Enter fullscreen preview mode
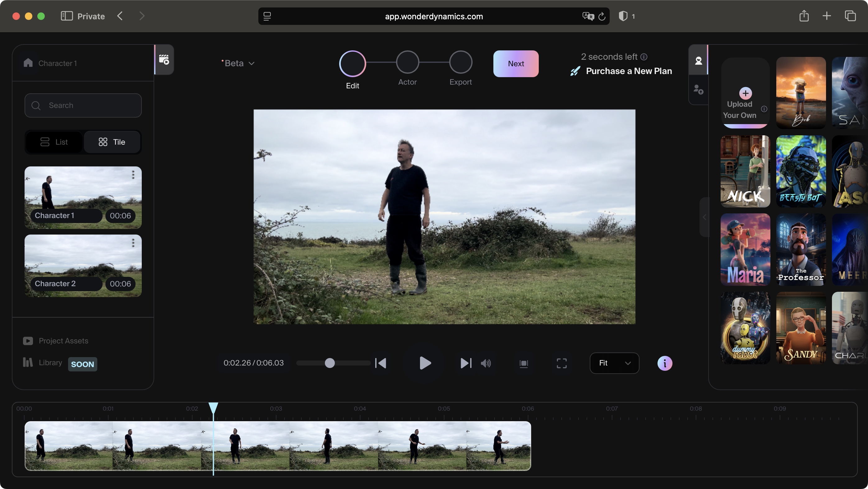 coord(561,363)
